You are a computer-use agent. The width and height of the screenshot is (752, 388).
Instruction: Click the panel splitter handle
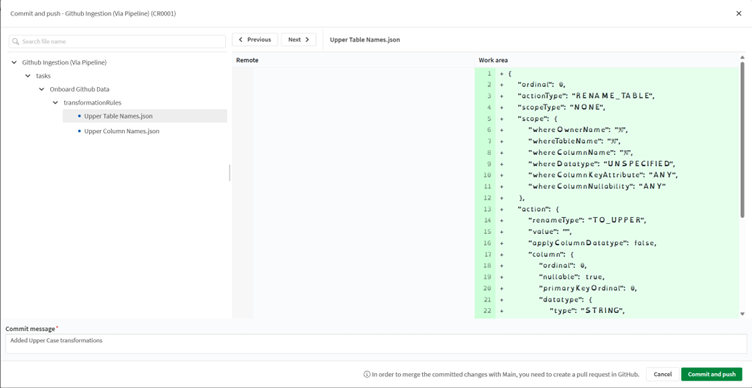[x=229, y=173]
